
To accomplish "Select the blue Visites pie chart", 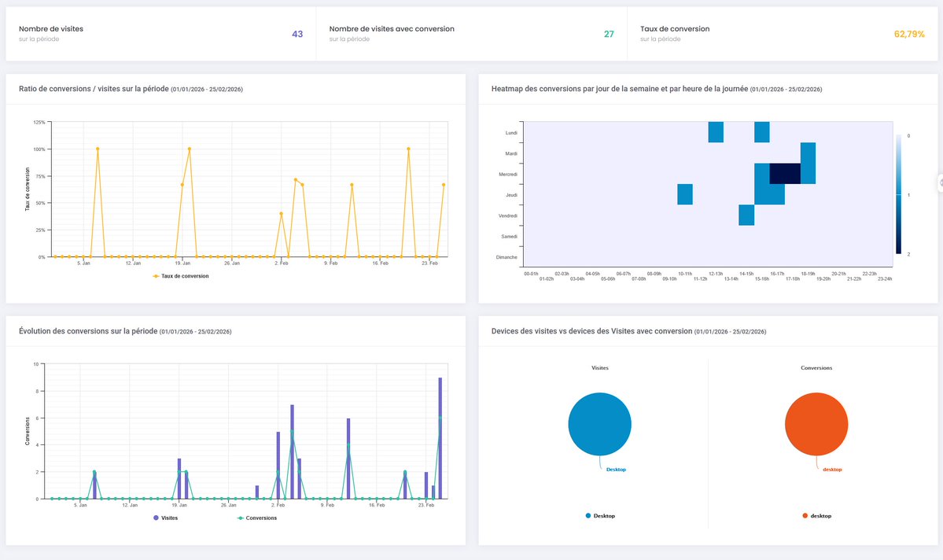I will point(599,424).
